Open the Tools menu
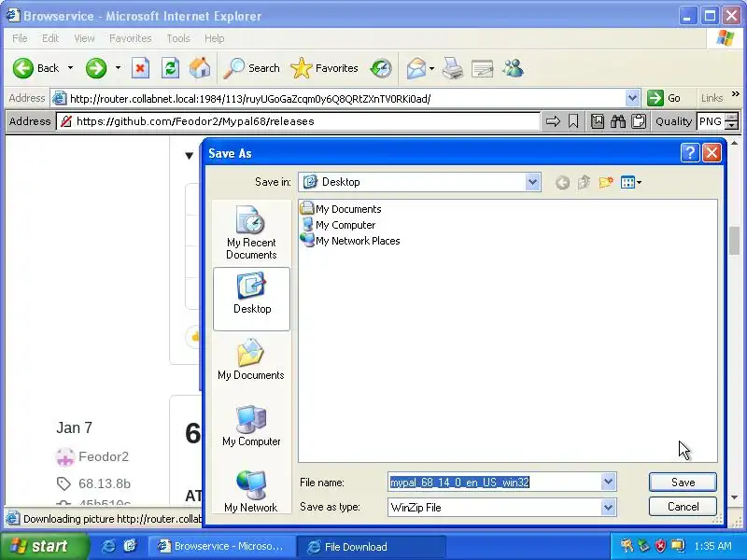The image size is (747, 560). pyautogui.click(x=178, y=38)
